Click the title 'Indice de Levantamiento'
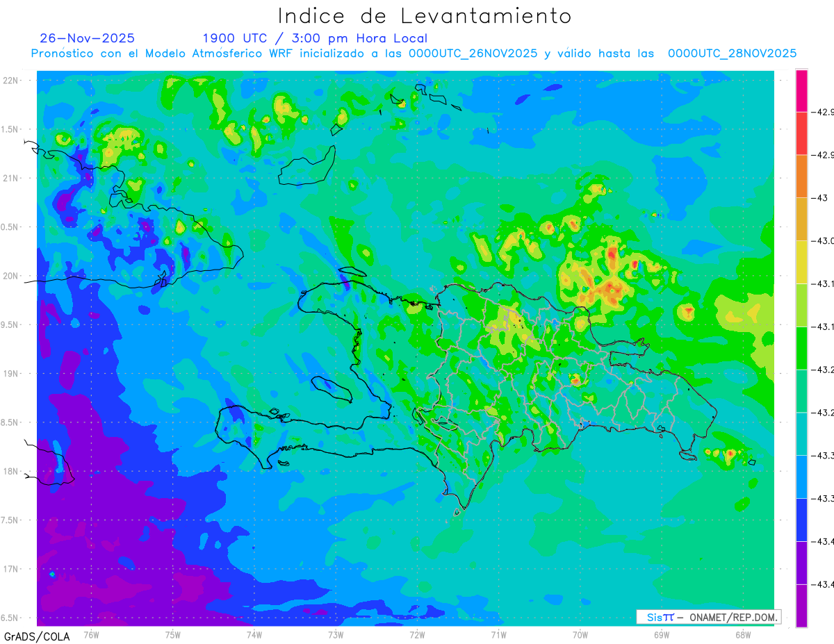This screenshot has height=644, width=834. coord(425,16)
